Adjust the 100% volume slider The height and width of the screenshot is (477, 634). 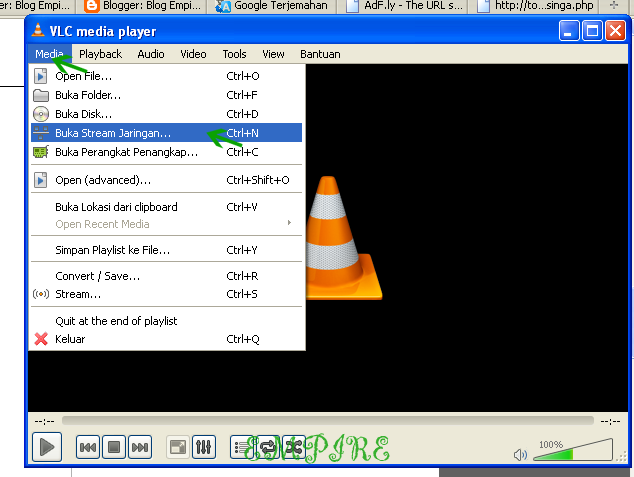point(573,450)
